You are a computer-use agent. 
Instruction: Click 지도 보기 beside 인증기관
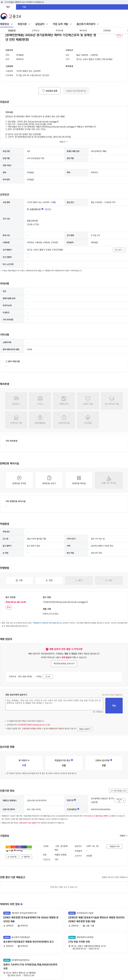point(120,800)
